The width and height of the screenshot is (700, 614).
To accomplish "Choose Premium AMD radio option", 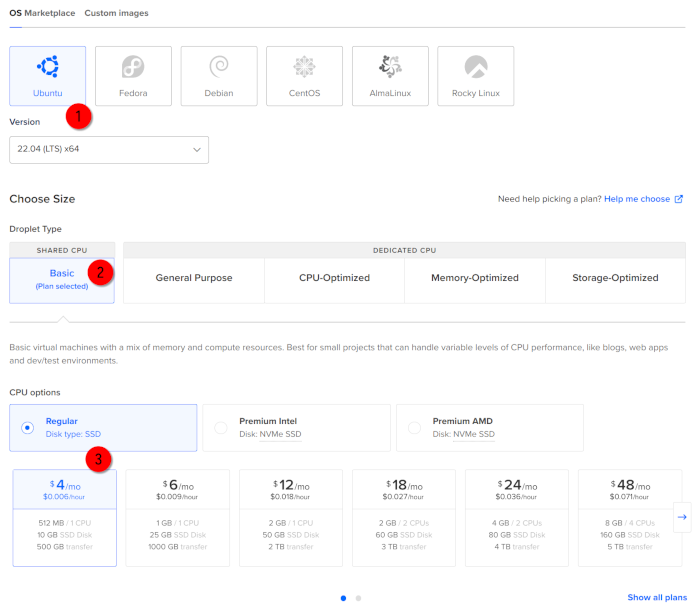I will click(415, 428).
